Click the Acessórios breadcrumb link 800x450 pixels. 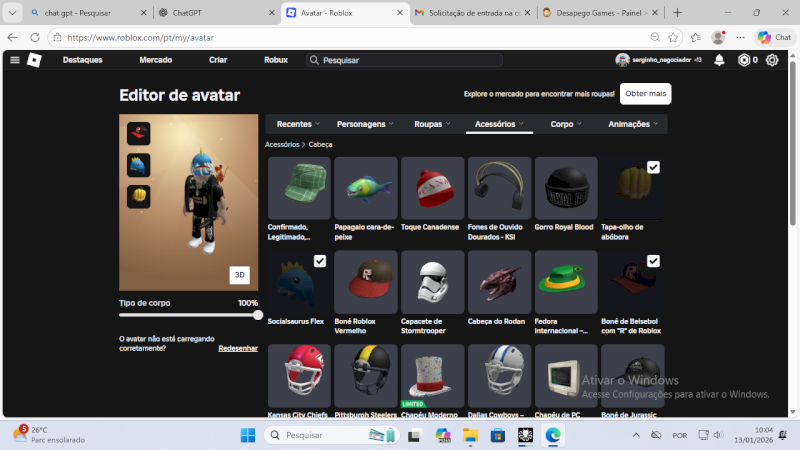click(282, 145)
